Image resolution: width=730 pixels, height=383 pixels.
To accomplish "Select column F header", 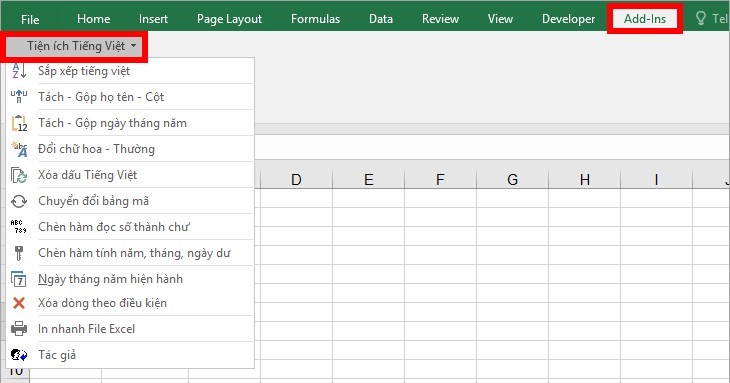I will [x=440, y=179].
